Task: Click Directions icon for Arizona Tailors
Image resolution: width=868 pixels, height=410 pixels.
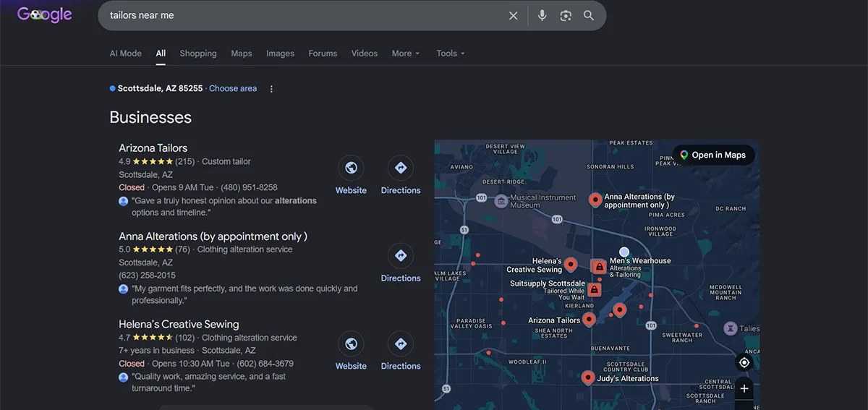Action: pos(401,168)
